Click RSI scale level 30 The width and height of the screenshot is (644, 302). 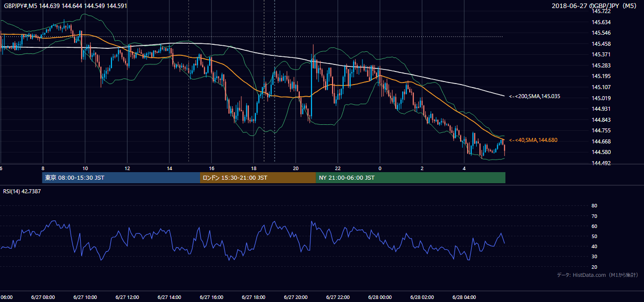594,257
